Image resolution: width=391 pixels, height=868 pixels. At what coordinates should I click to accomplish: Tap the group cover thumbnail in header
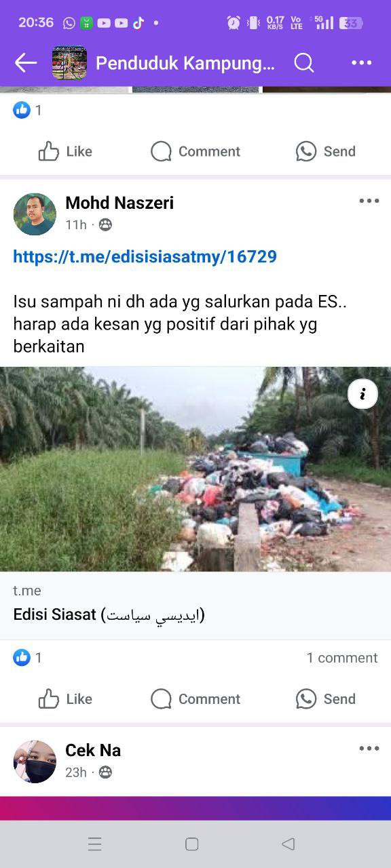click(x=69, y=63)
